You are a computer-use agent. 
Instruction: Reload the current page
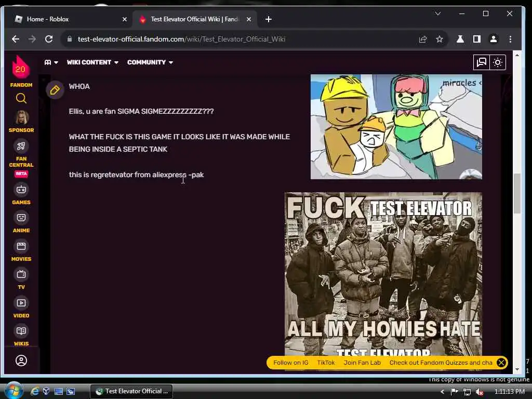click(x=49, y=39)
